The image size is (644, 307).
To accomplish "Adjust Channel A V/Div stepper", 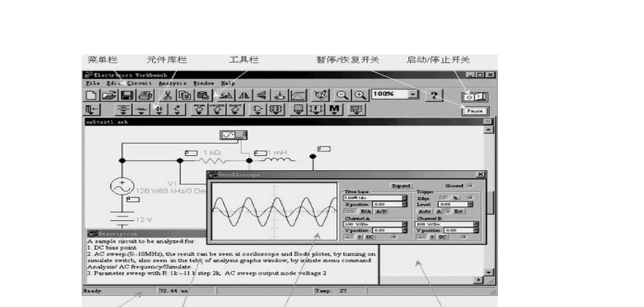I will pos(405,224).
